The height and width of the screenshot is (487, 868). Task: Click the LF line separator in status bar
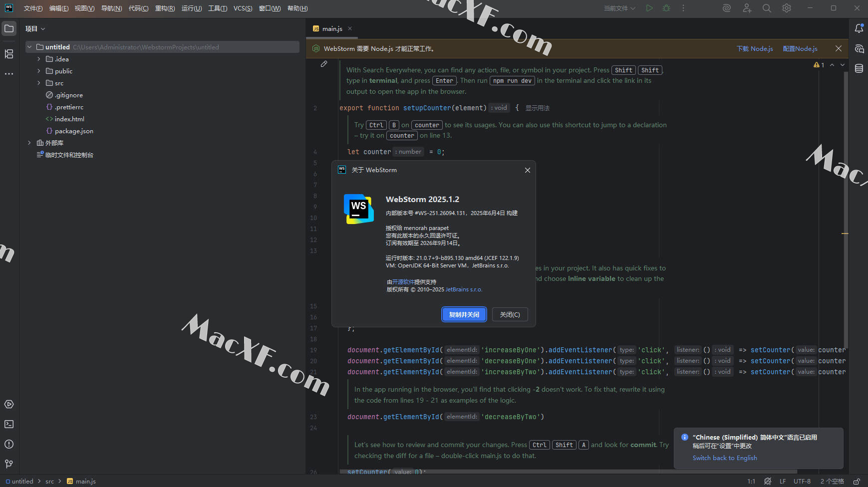click(783, 482)
